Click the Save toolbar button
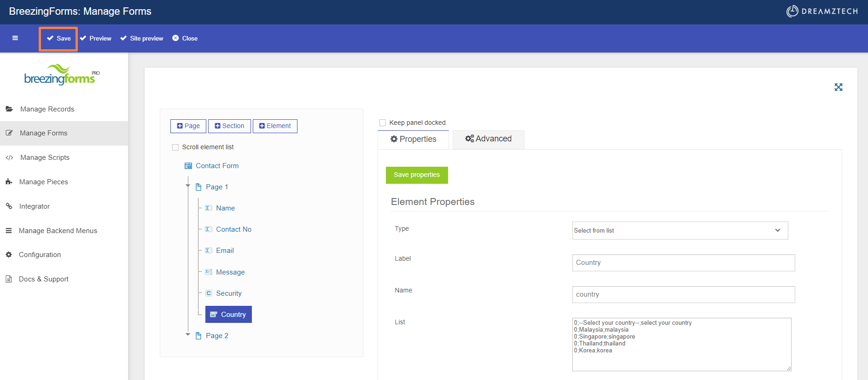Image resolution: width=868 pixels, height=380 pixels. [58, 39]
